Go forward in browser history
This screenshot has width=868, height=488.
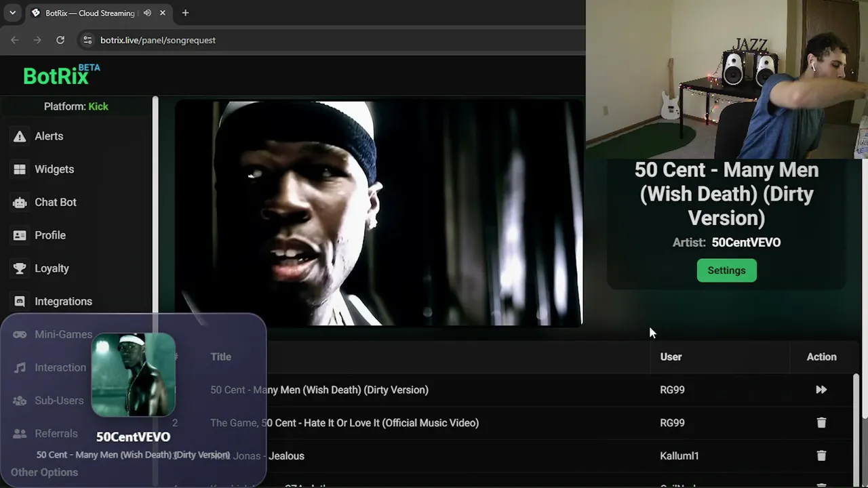coord(37,40)
